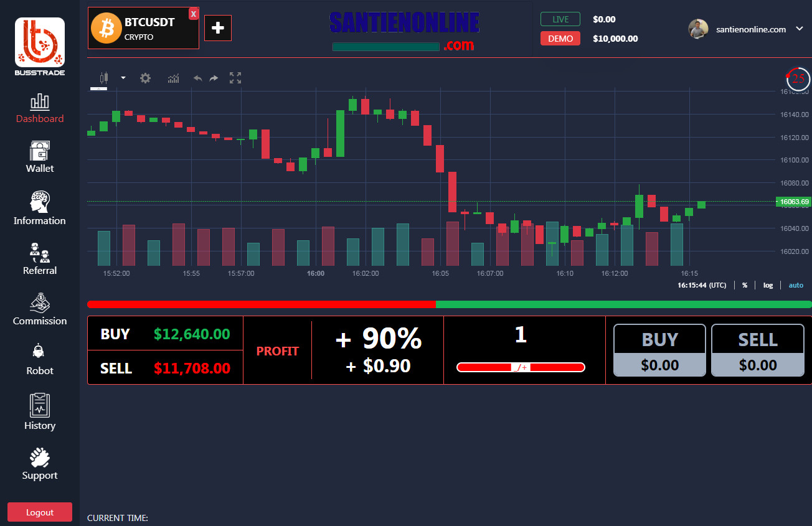This screenshot has width=812, height=526.
Task: Click the 16:05 time axis label
Action: click(x=440, y=273)
